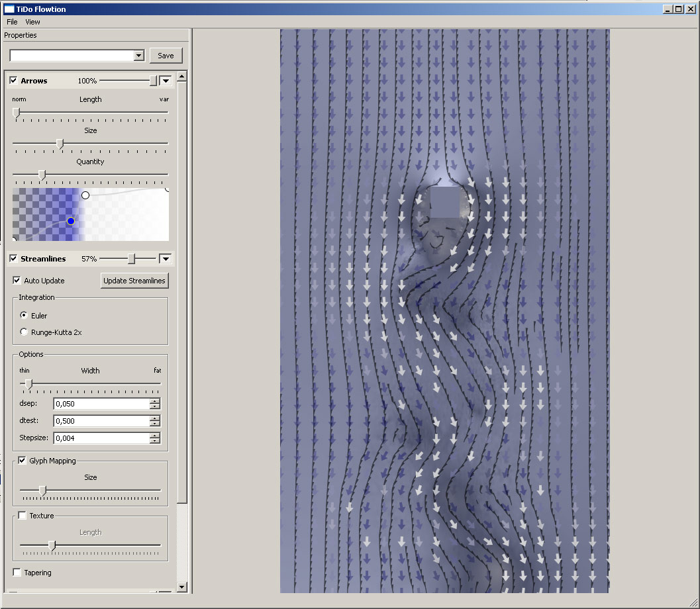Uncheck the Auto Update checkbox
Image resolution: width=700 pixels, height=609 pixels.
tap(17, 281)
